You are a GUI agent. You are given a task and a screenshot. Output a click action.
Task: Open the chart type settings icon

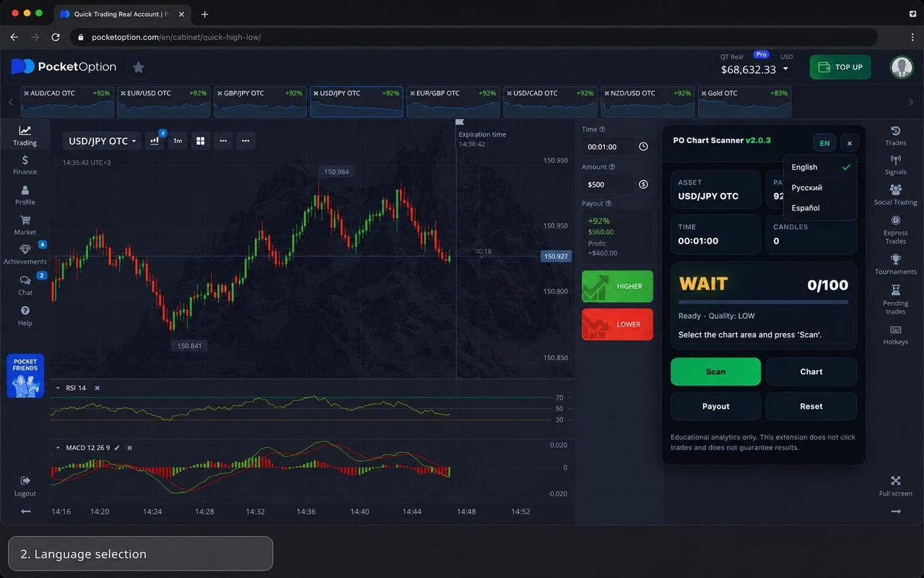[154, 141]
